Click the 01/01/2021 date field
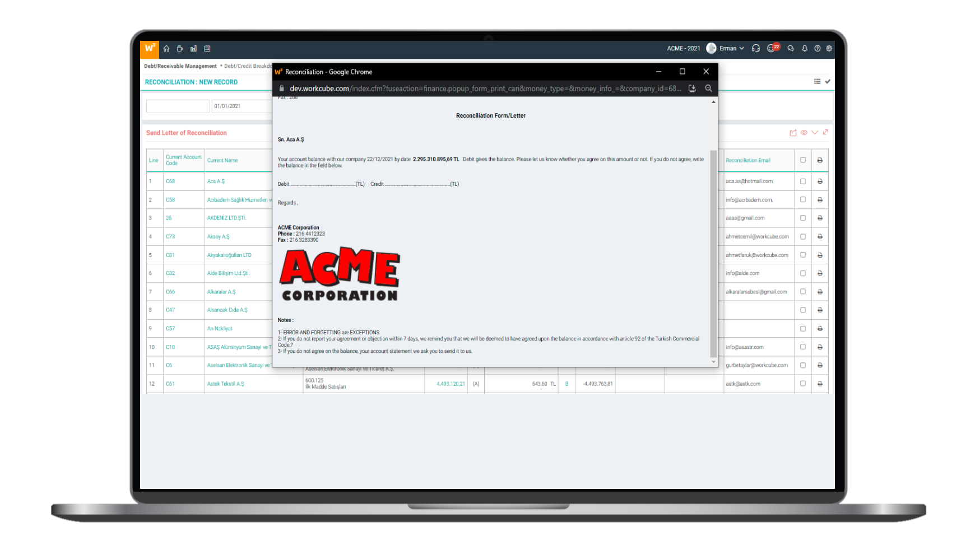 [x=242, y=106]
